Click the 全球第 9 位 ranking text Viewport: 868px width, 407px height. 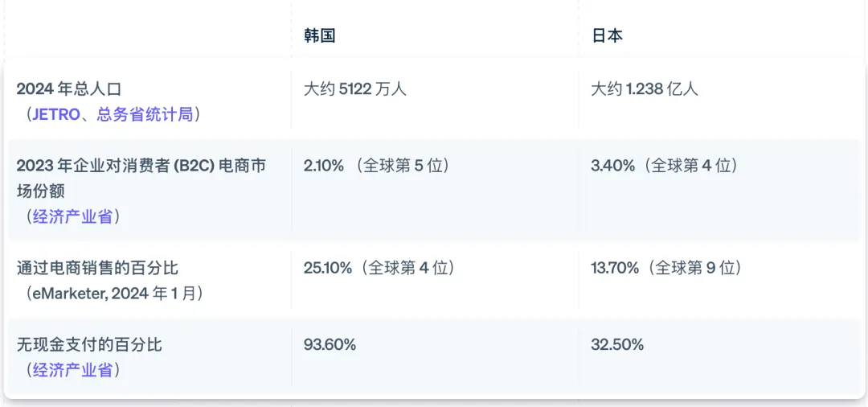point(698,268)
